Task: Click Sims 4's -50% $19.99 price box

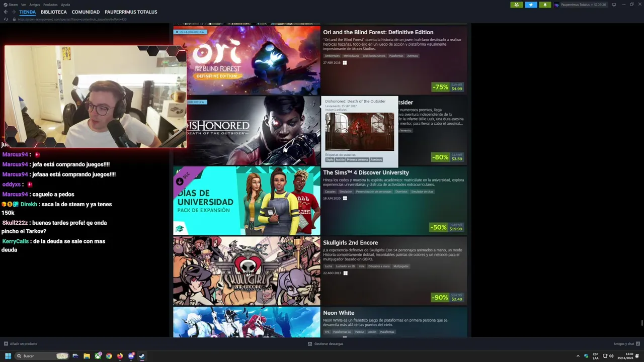Action: tap(447, 227)
